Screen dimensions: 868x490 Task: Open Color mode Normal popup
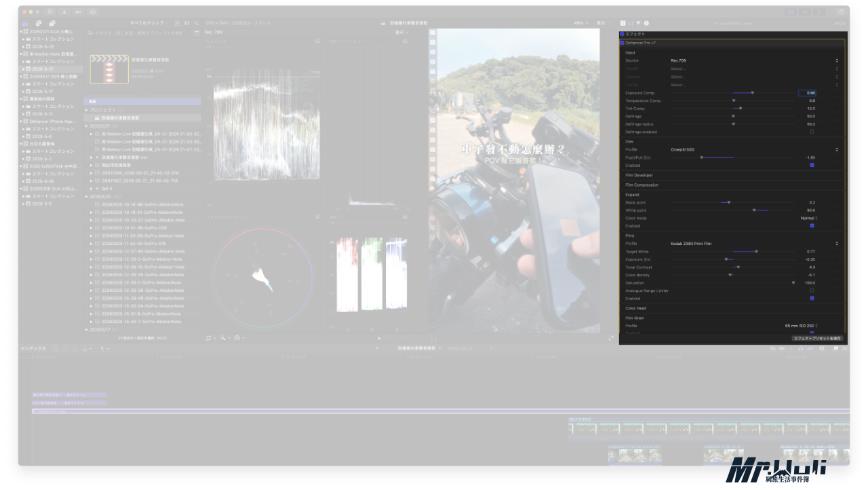coord(809,219)
